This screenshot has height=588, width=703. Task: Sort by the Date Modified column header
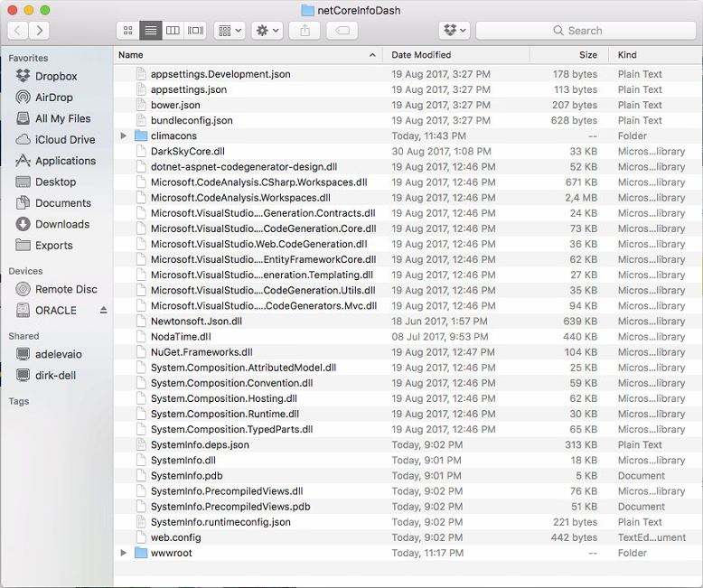pos(456,55)
